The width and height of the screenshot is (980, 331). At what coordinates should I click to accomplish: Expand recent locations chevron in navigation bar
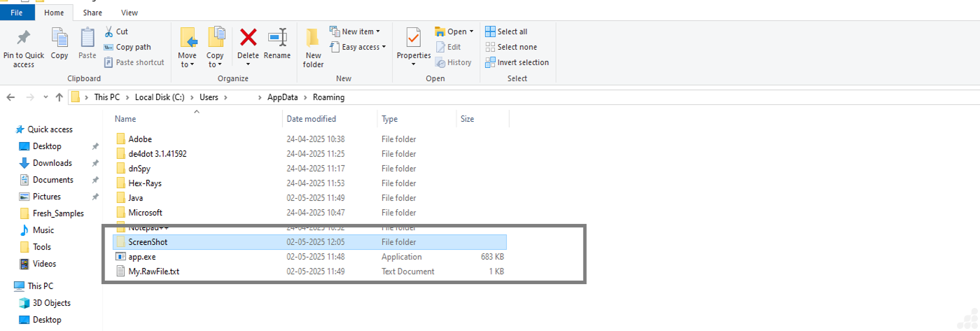pyautogui.click(x=45, y=97)
